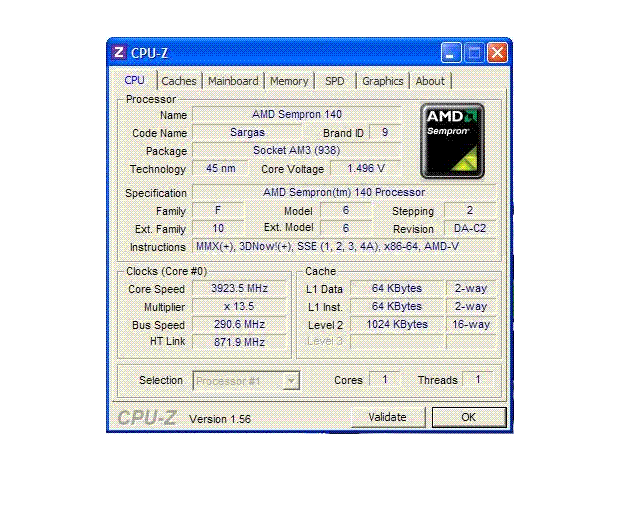640x512 pixels.
Task: Click the Family value F
Action: click(x=218, y=210)
